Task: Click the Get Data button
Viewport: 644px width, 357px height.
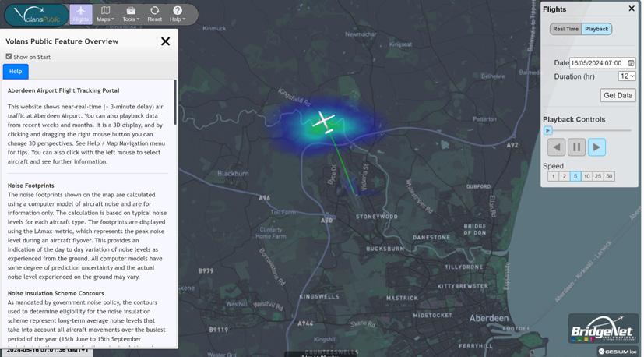Action: [x=618, y=95]
